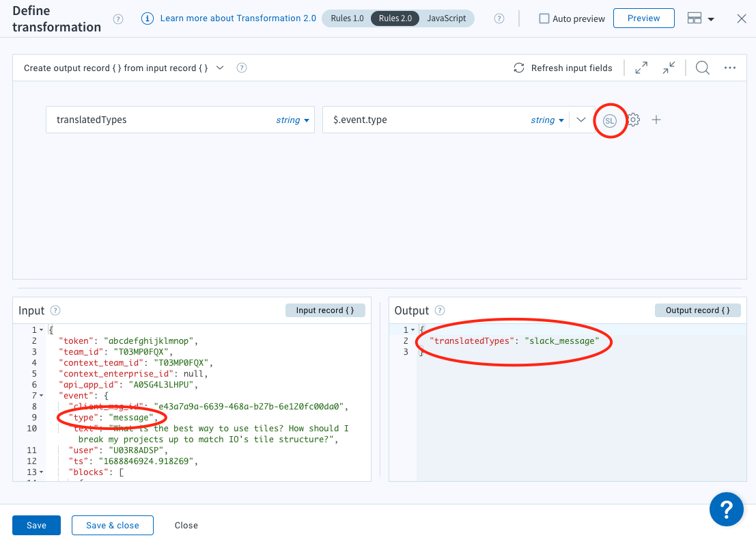Expand the chevron beside $.event.type field
Viewport: 756px width, 540px height.
581,119
